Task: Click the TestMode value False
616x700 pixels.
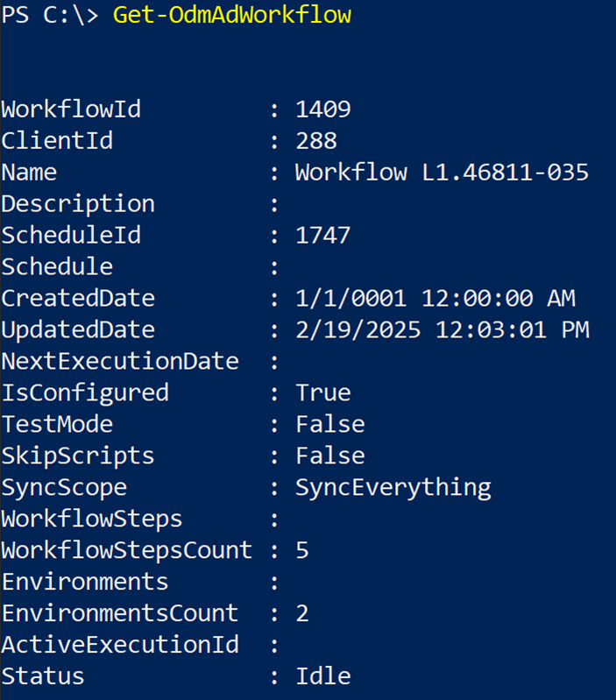Action: (x=330, y=424)
